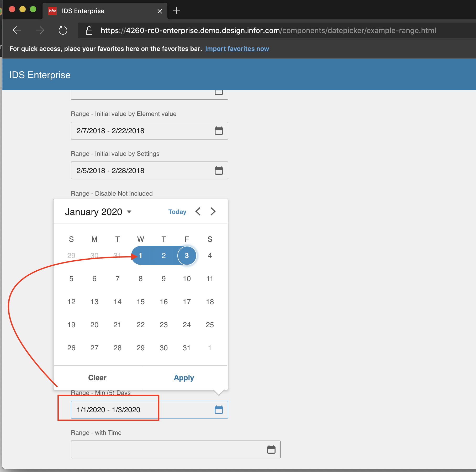This screenshot has width=476, height=472.
Task: Select January 22
Action: point(141,325)
